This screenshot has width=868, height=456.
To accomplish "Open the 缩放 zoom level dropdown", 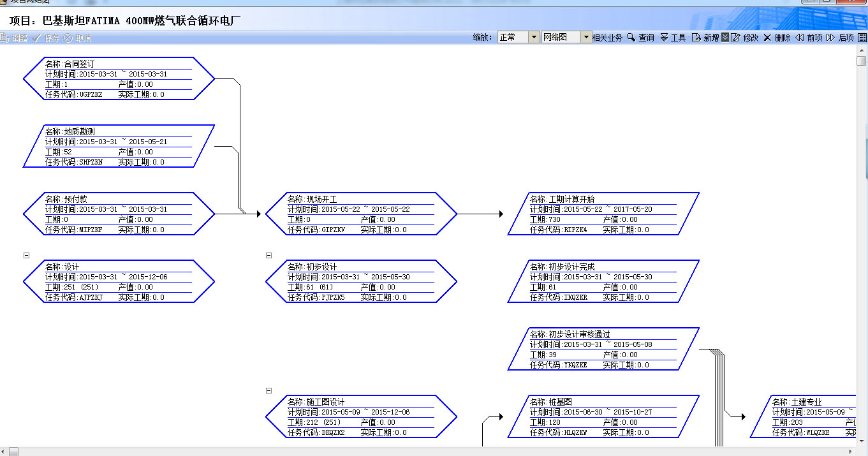I will pyautogui.click(x=534, y=38).
